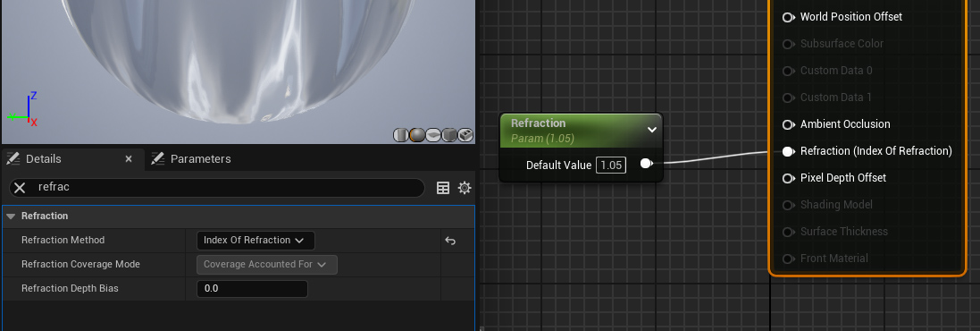Use selected static mesh as preview
The height and width of the screenshot is (331, 980).
coord(465,134)
